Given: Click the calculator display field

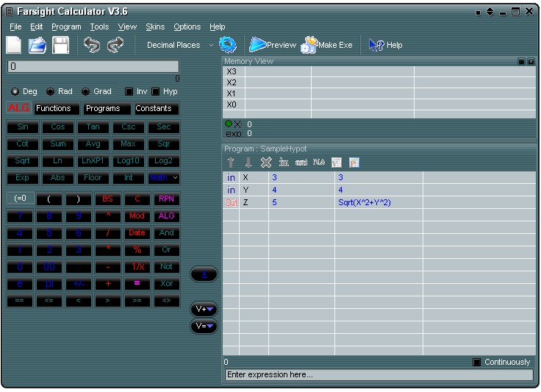Looking at the screenshot, I should click(x=93, y=66).
